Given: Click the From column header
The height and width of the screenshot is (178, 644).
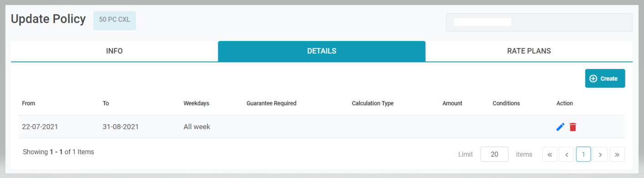Looking at the screenshot, I should tap(28, 103).
